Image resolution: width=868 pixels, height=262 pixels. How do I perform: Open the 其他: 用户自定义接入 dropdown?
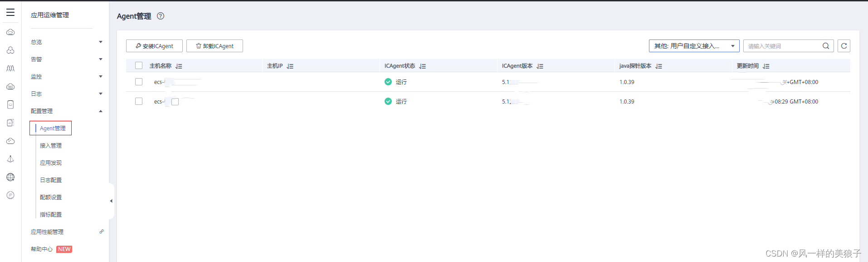coord(694,46)
